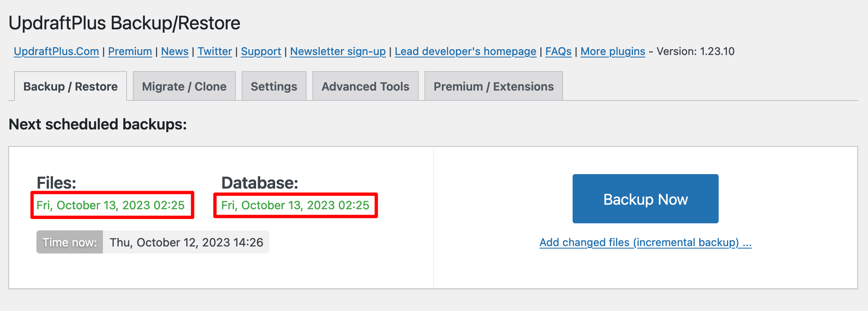The image size is (868, 311).
Task: Click the Database scheduled date text
Action: pos(295,205)
